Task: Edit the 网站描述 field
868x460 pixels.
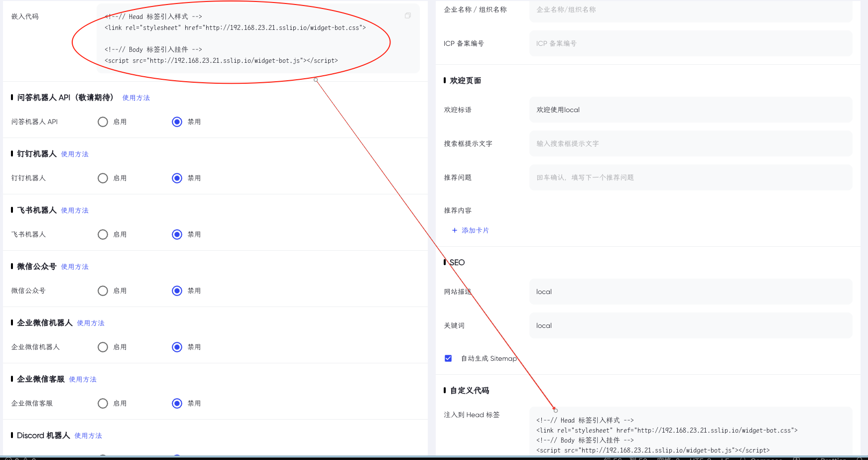Action: click(x=691, y=292)
